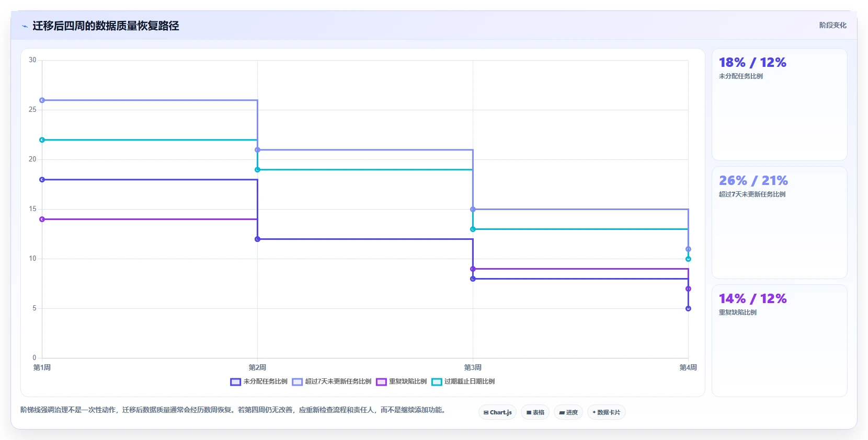Select the 第2周 point at 21 on 超过7天未更新 line
Image resolution: width=868 pixels, height=440 pixels.
point(257,150)
